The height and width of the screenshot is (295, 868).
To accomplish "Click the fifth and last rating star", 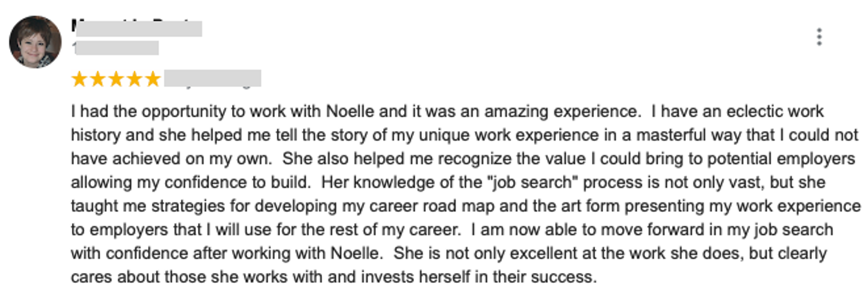I will [153, 79].
